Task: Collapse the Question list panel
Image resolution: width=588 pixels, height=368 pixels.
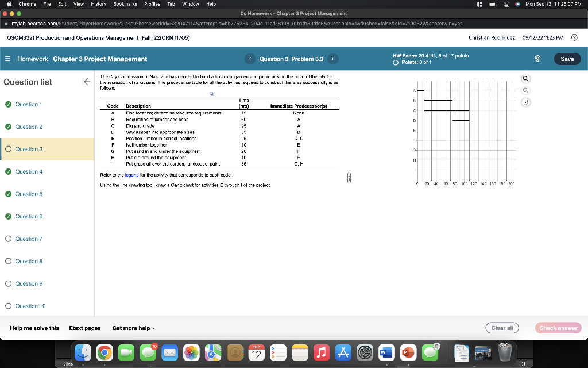Action: tap(86, 82)
